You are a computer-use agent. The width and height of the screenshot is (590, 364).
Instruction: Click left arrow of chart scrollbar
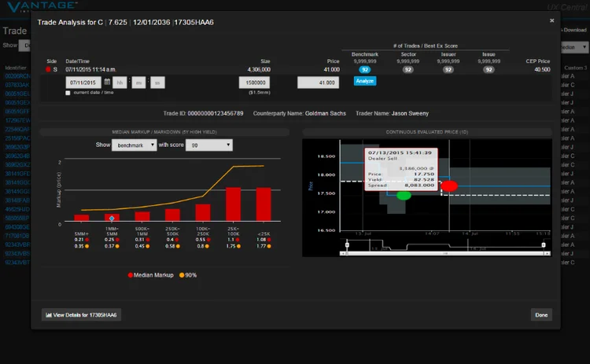pos(342,254)
